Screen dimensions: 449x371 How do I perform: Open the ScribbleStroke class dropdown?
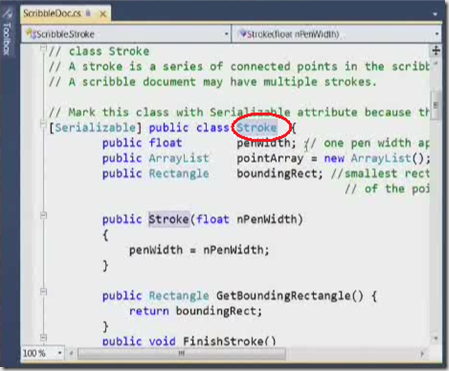(x=126, y=34)
